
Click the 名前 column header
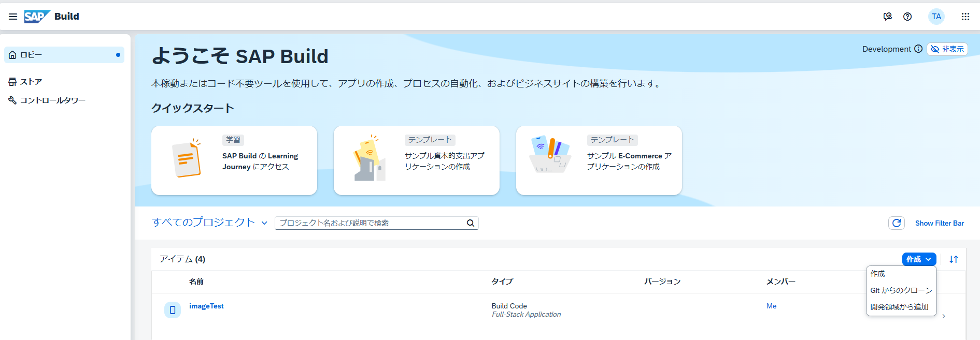tap(196, 282)
